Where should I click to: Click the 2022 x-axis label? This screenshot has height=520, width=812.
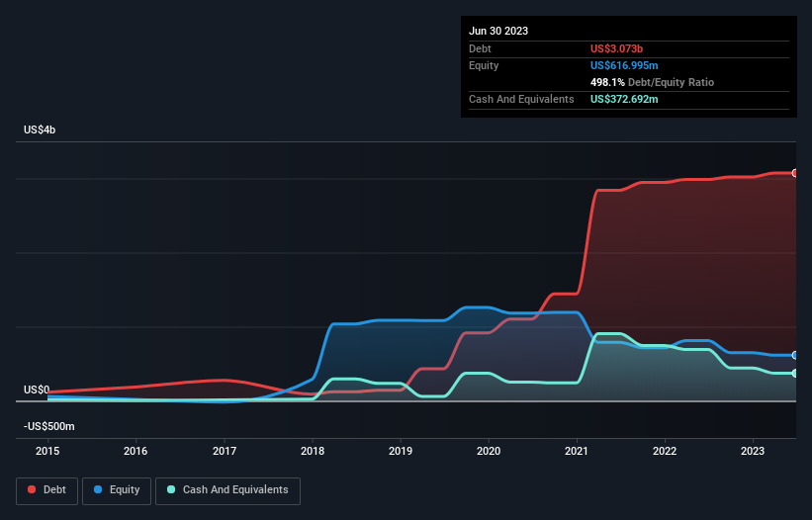(665, 451)
